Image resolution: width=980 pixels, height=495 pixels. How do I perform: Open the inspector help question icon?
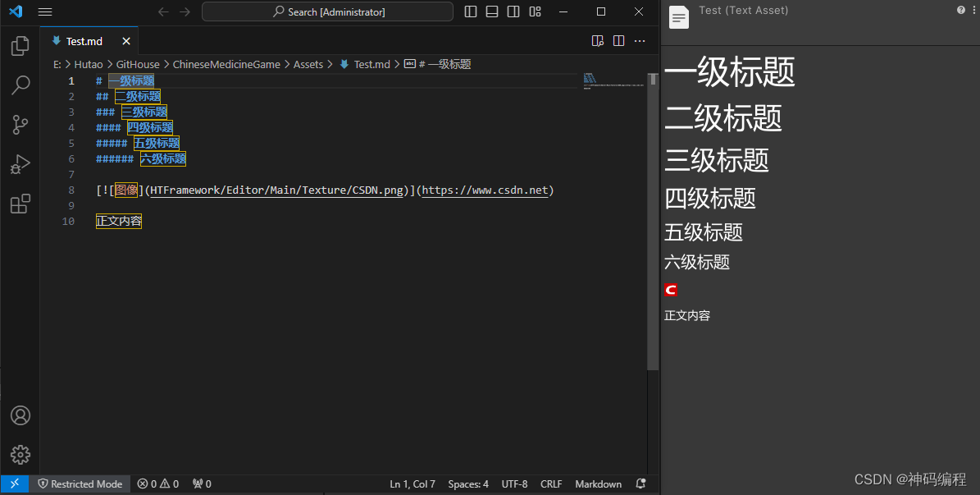coord(960,10)
